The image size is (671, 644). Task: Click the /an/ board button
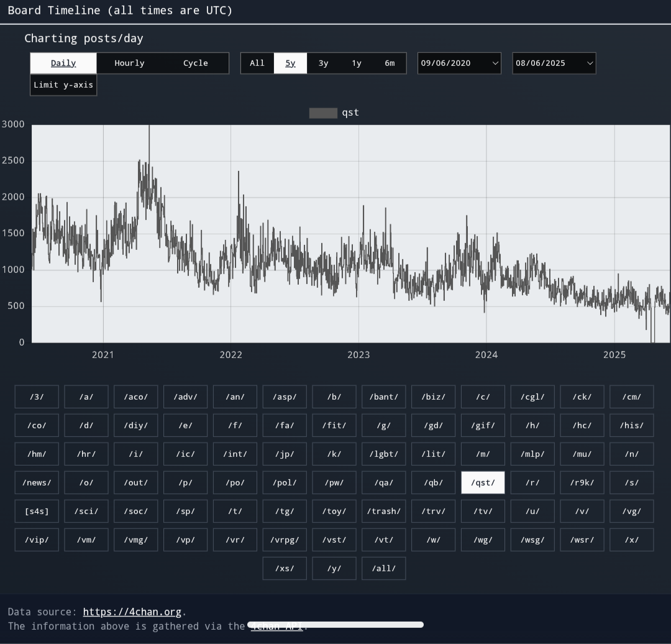click(x=235, y=397)
